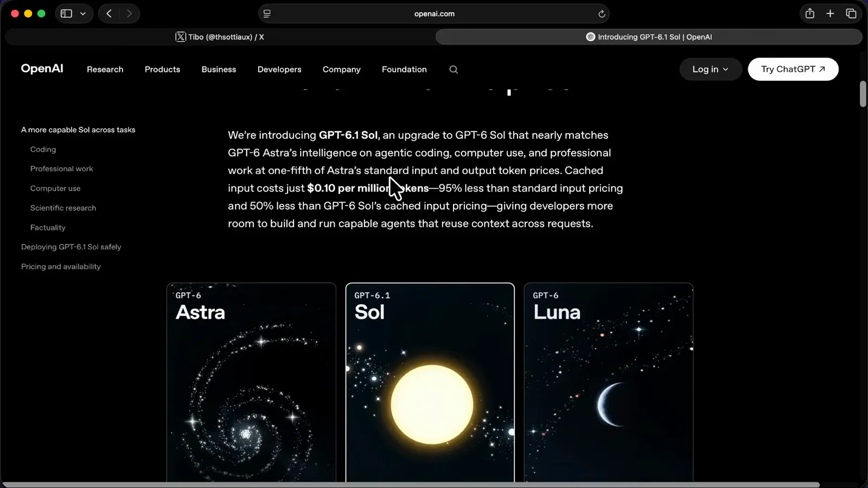This screenshot has height=488, width=868.
Task: Go forward with the forward arrow
Action: click(129, 14)
